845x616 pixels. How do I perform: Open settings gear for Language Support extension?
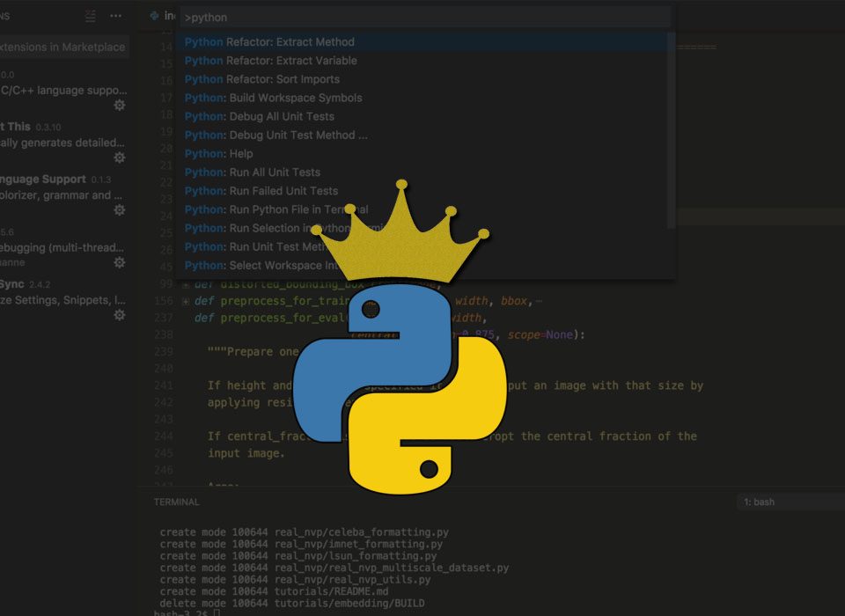pos(121,209)
